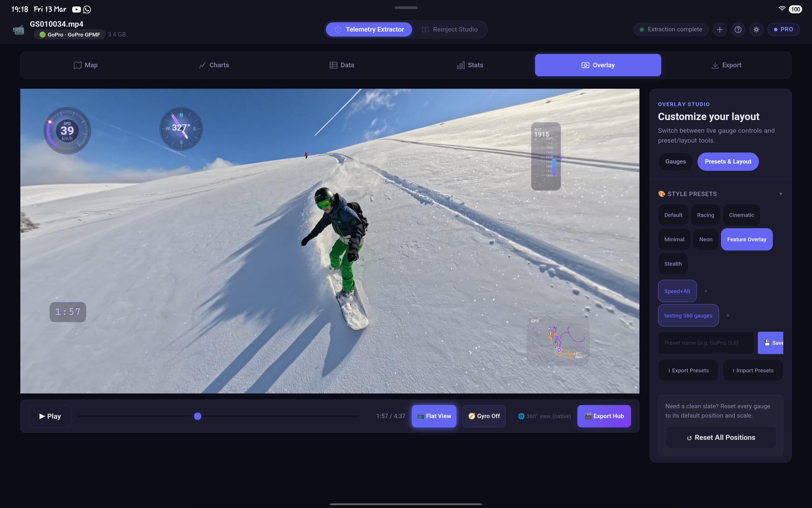Image resolution: width=812 pixels, height=508 pixels.
Task: Open settings via the gear icon
Action: [757, 29]
